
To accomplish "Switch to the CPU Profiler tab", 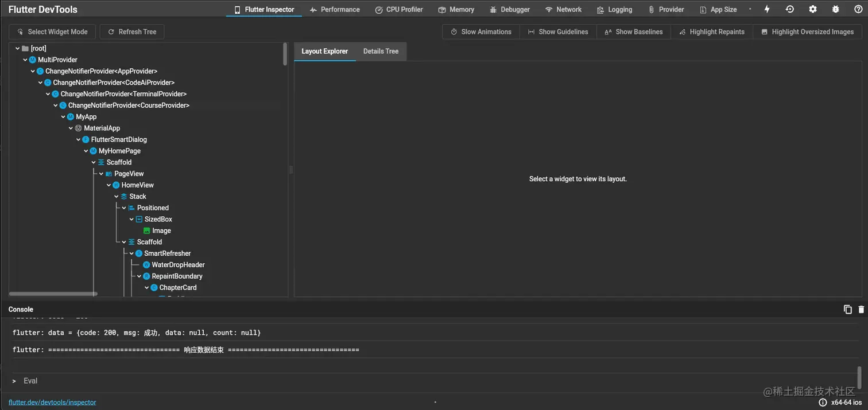I will [x=399, y=9].
